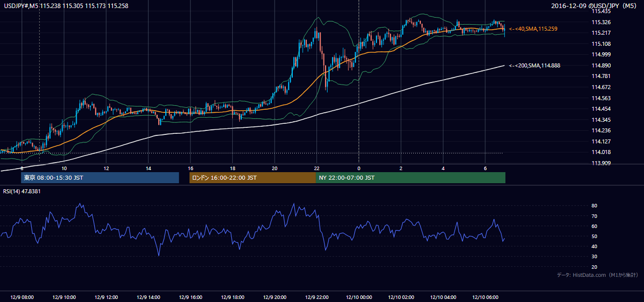Click price scale value 114.454
644x302 pixels.
[x=601, y=109]
